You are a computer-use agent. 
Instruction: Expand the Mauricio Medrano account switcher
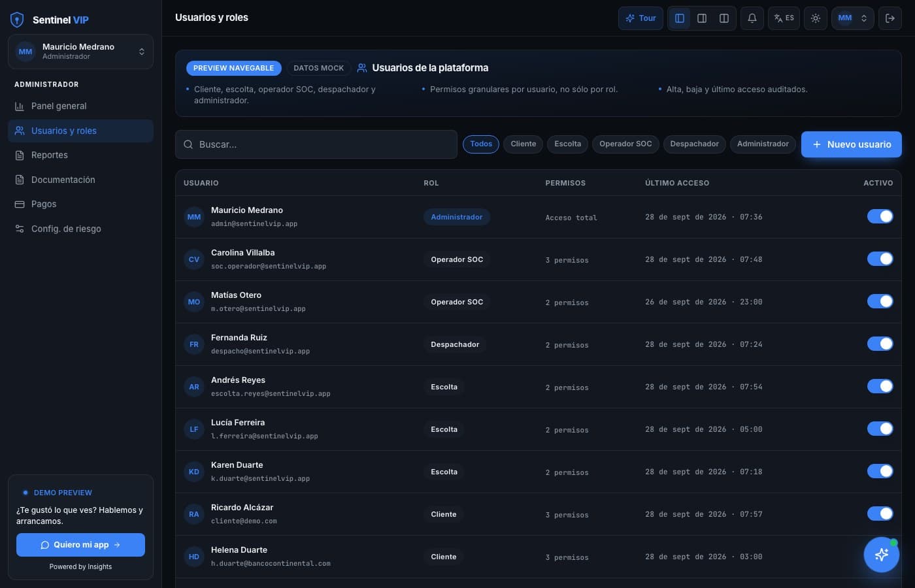(x=80, y=52)
